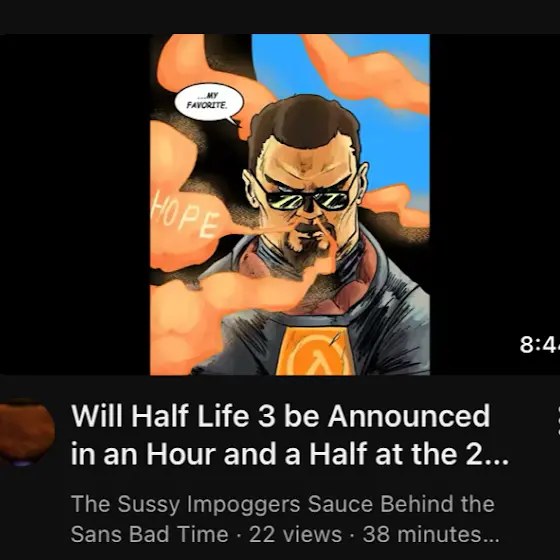Image resolution: width=560 pixels, height=560 pixels.
Task: Tap the channel avatar icon
Action: [26, 432]
